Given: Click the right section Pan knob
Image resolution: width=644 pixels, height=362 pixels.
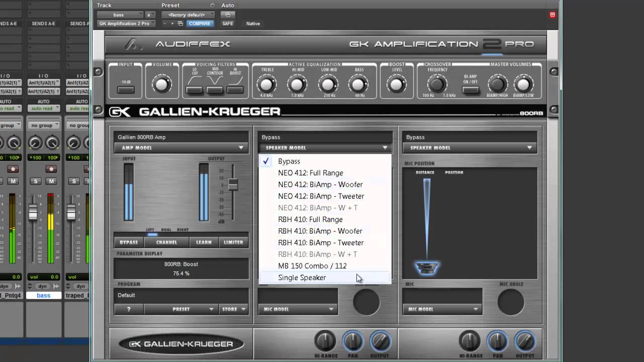Looking at the screenshot, I should coord(497,341).
